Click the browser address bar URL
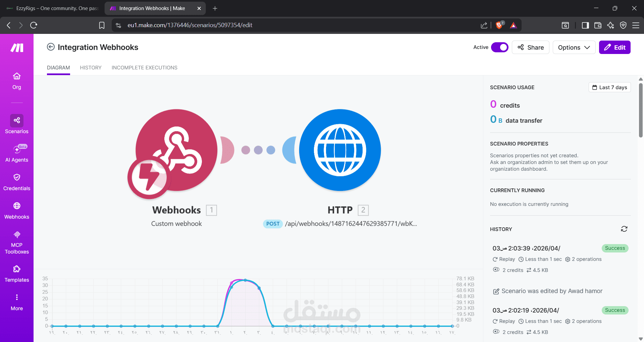644x342 pixels. pos(190,25)
